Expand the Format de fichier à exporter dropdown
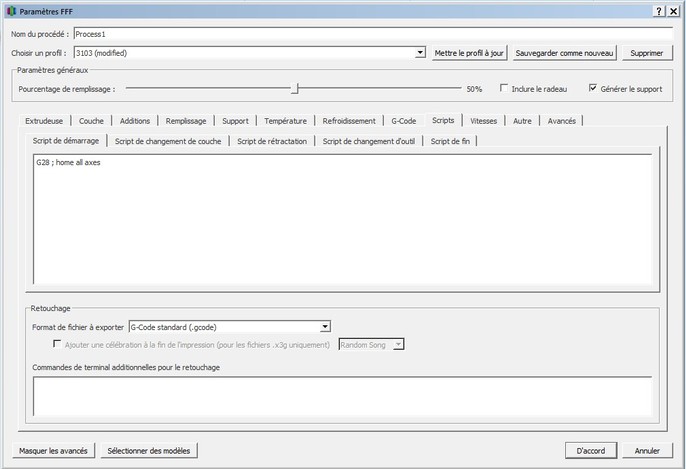The image size is (686, 469). pyautogui.click(x=325, y=326)
